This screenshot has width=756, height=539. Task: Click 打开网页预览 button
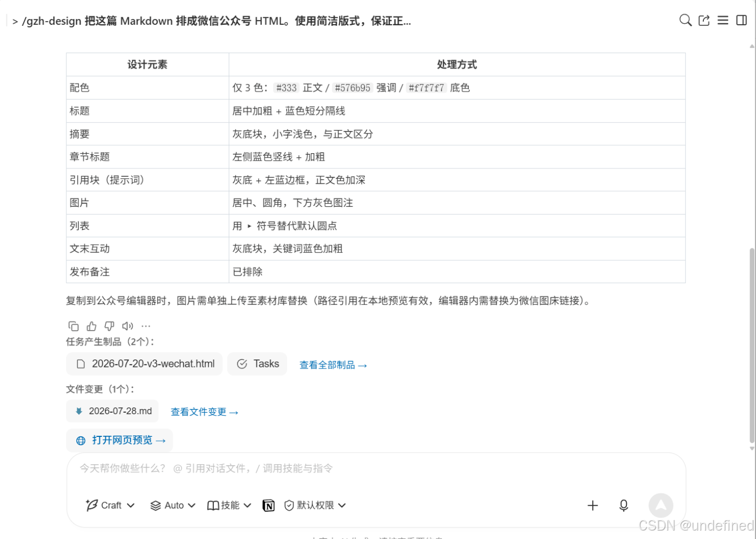click(120, 441)
